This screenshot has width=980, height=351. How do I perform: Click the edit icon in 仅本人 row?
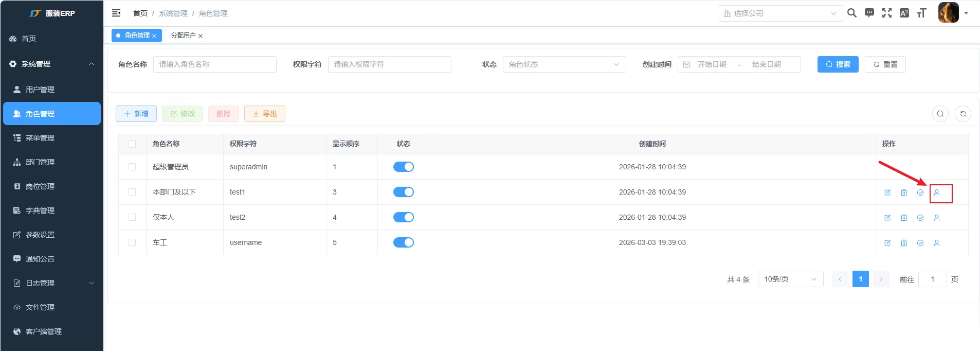pyautogui.click(x=887, y=218)
